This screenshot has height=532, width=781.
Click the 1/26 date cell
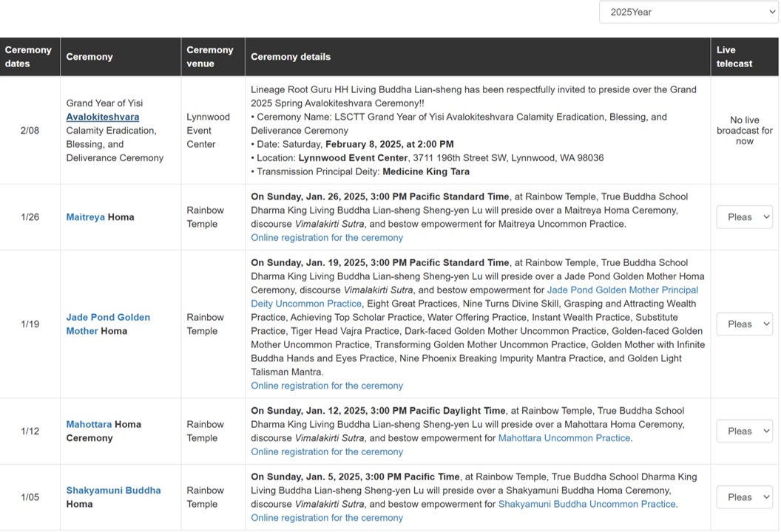(30, 217)
